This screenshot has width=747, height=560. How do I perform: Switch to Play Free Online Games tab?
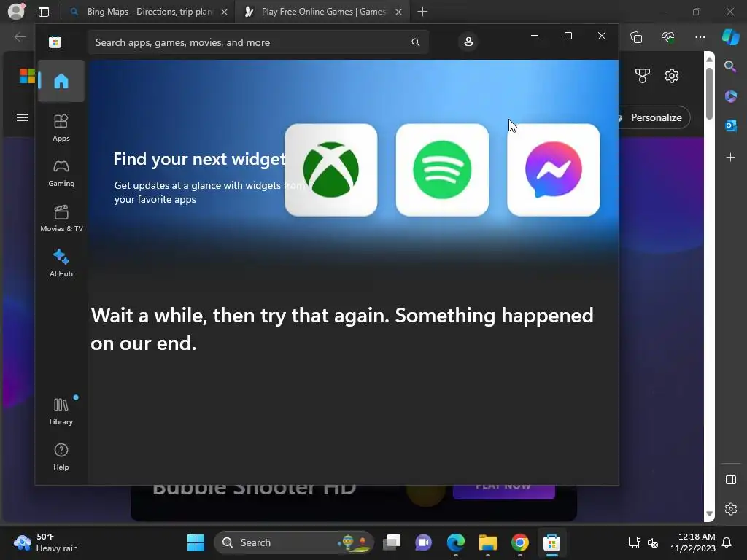pos(323,12)
